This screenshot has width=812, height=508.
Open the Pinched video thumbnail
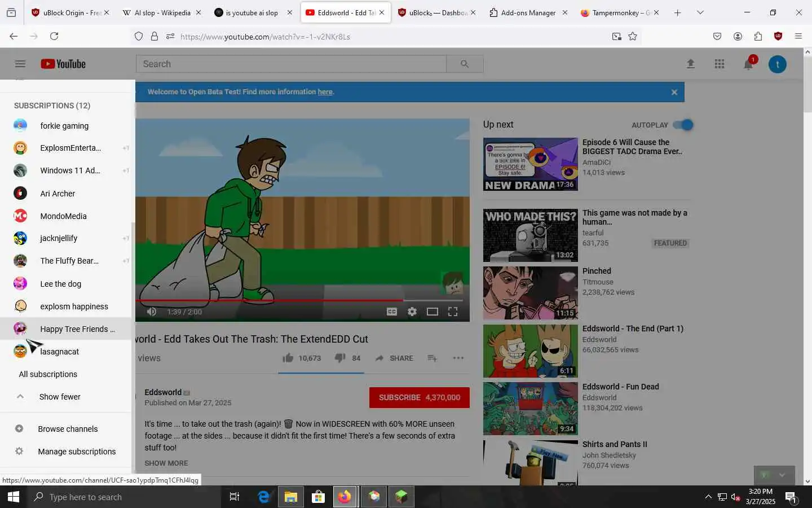click(x=531, y=294)
